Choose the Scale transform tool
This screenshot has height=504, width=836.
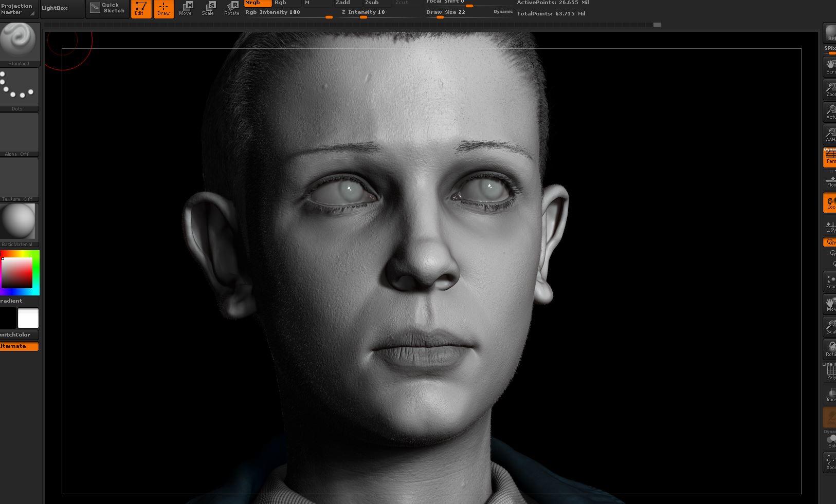pyautogui.click(x=208, y=9)
